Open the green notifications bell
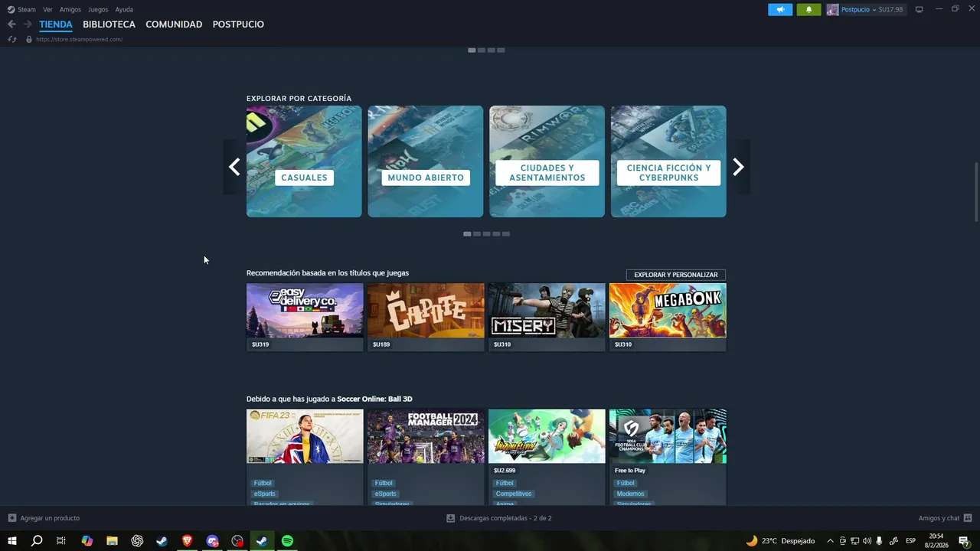Viewport: 980px width, 551px height. (x=808, y=9)
